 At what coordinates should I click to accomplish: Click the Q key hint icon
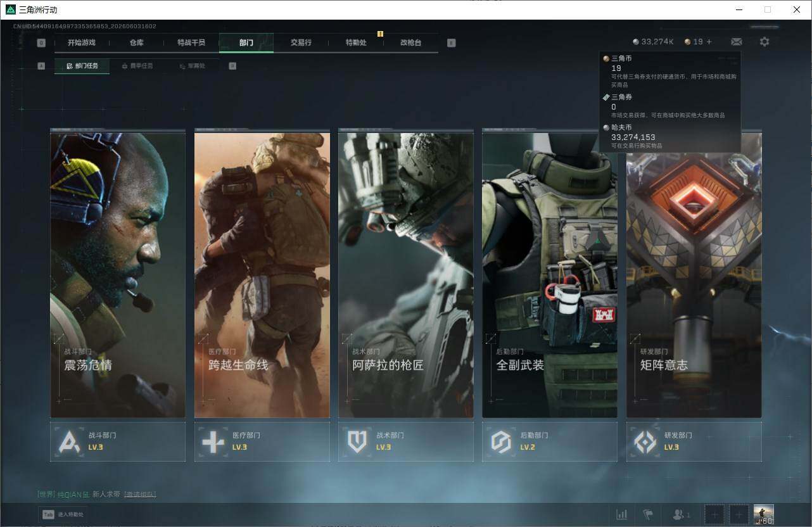click(x=41, y=43)
